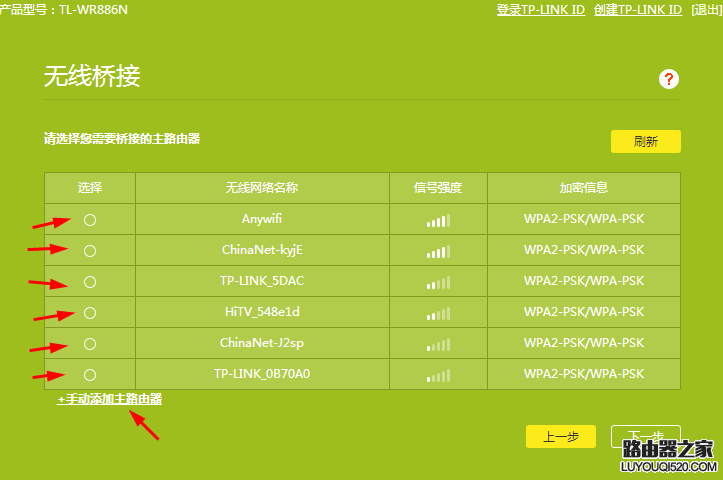Image resolution: width=723 pixels, height=480 pixels.
Task: Click the encryption cell in TP-LINK_0B70A0 row
Action: (x=584, y=373)
